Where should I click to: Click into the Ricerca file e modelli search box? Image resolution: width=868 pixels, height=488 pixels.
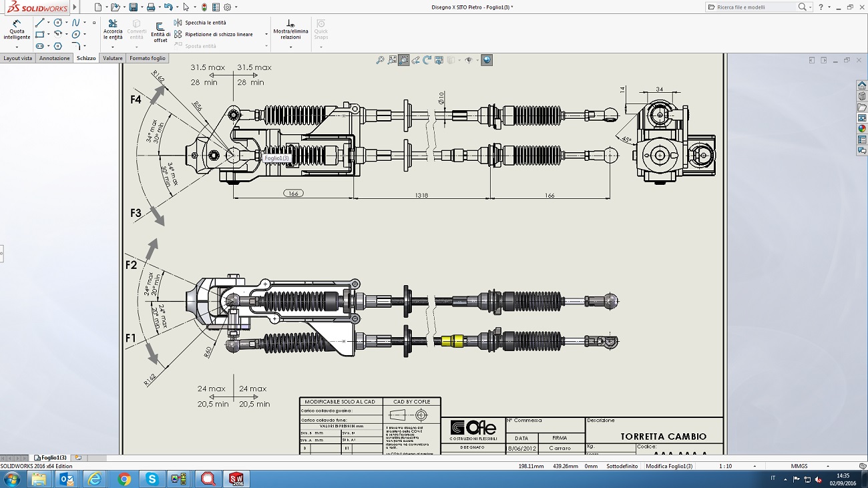[751, 7]
